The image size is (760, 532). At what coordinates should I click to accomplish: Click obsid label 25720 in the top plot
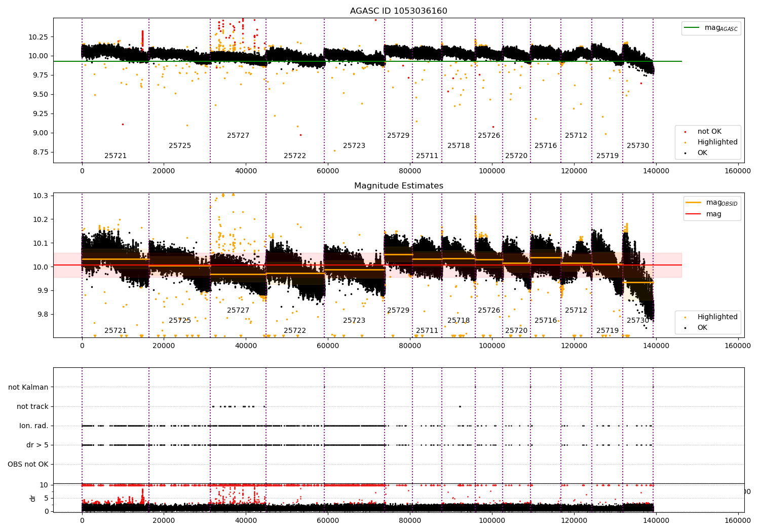[x=516, y=156]
